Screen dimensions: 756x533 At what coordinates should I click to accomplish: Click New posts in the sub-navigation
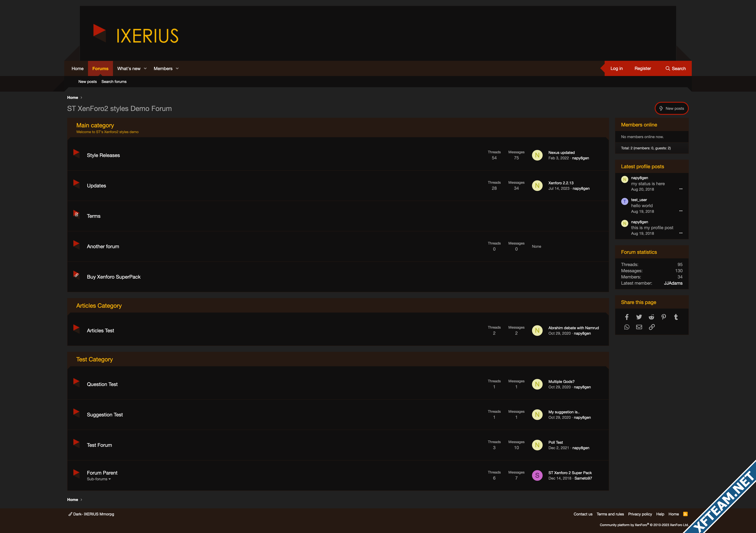tap(88, 82)
